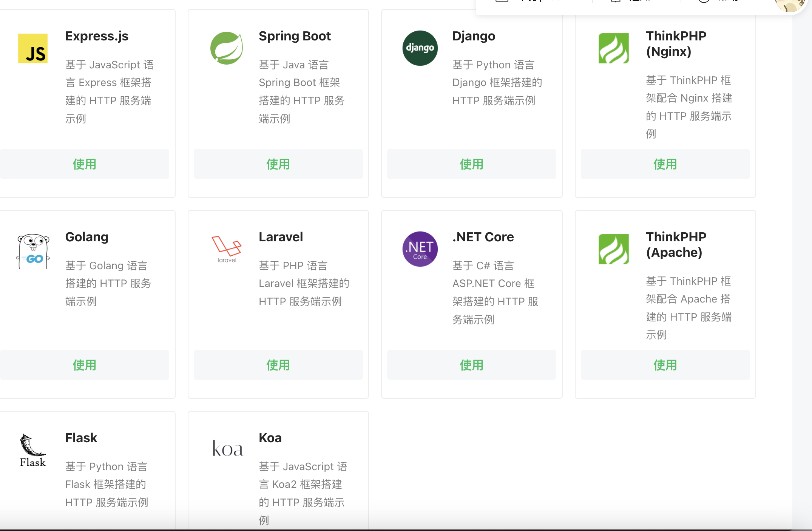Viewport: 812px width, 531px height.
Task: Use the ThinkPHP (Apache) template
Action: (x=665, y=365)
